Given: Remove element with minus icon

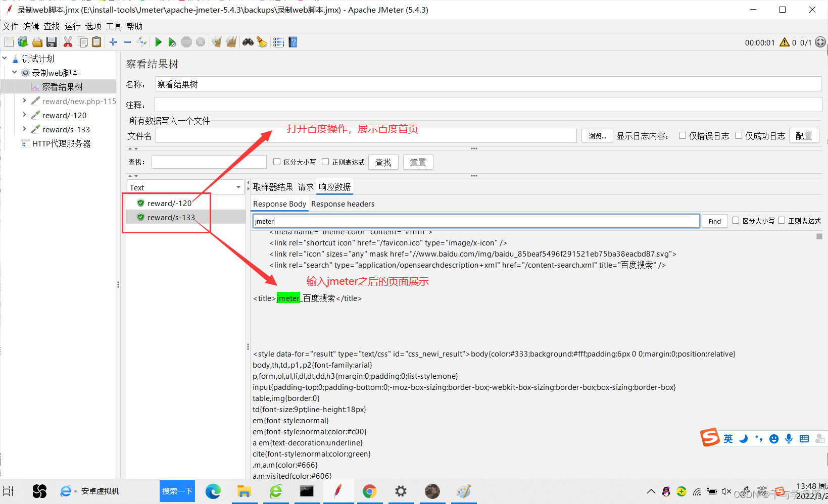Looking at the screenshot, I should point(127,42).
